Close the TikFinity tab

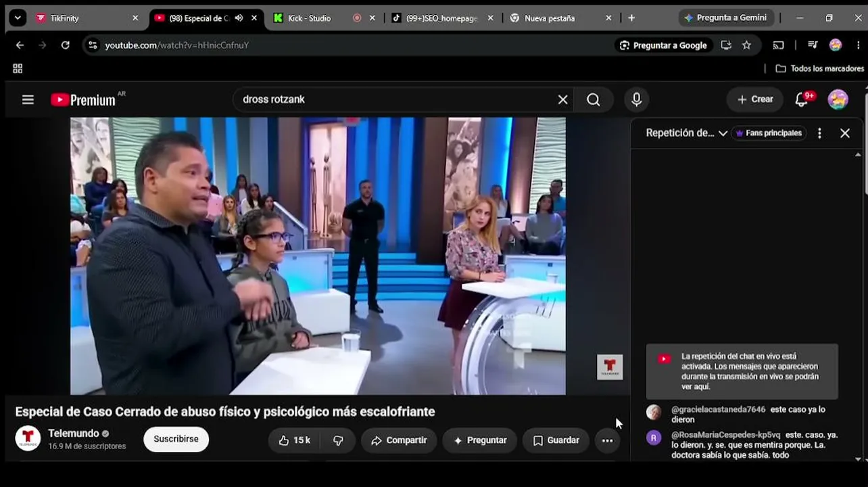coord(135,18)
